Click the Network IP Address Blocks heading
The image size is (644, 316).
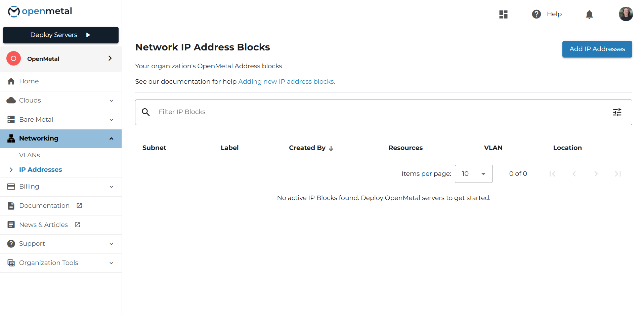[x=203, y=47]
